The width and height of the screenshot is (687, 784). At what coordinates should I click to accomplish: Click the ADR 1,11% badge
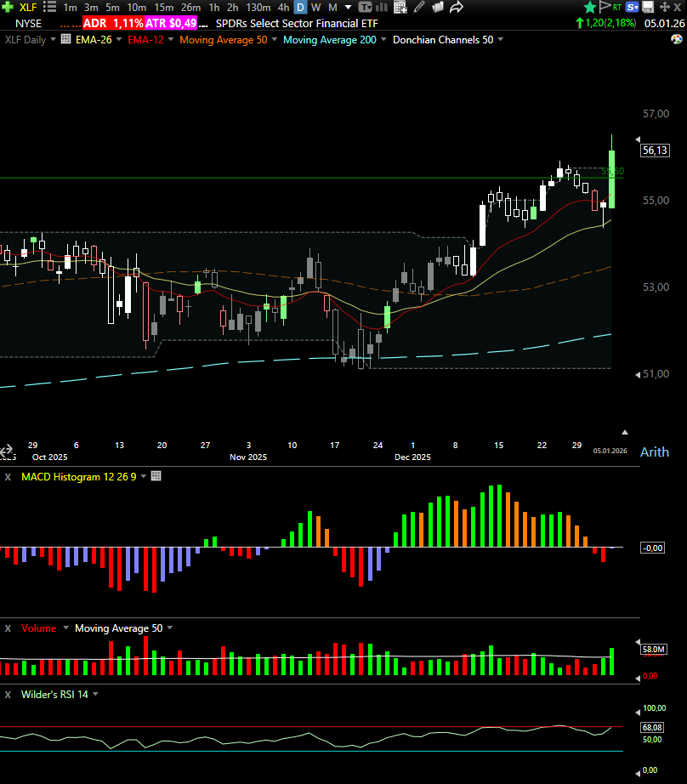tap(113, 24)
